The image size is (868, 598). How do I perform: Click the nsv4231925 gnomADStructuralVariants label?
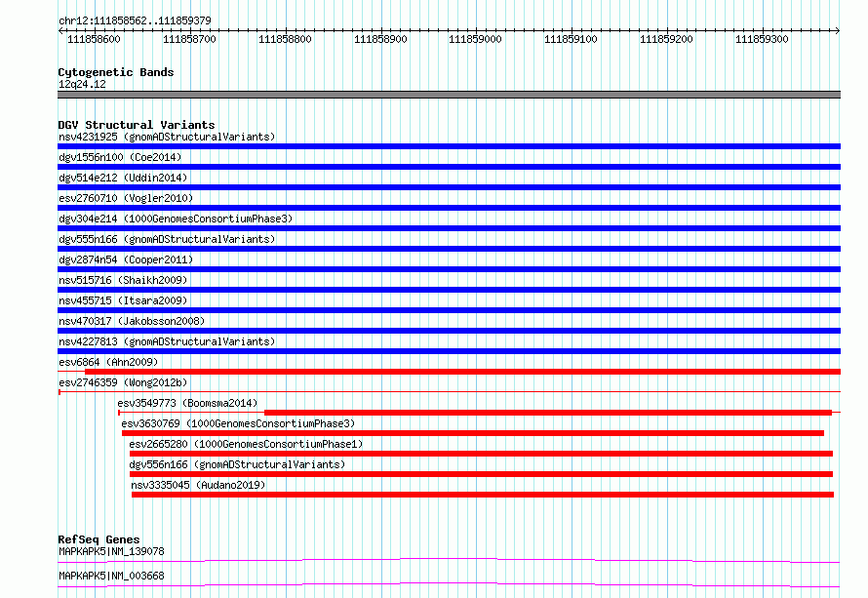167,137
